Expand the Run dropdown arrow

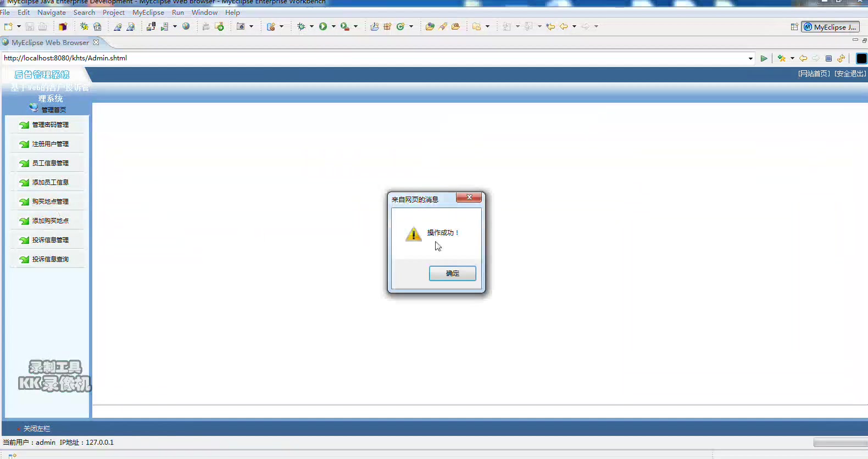coord(333,26)
